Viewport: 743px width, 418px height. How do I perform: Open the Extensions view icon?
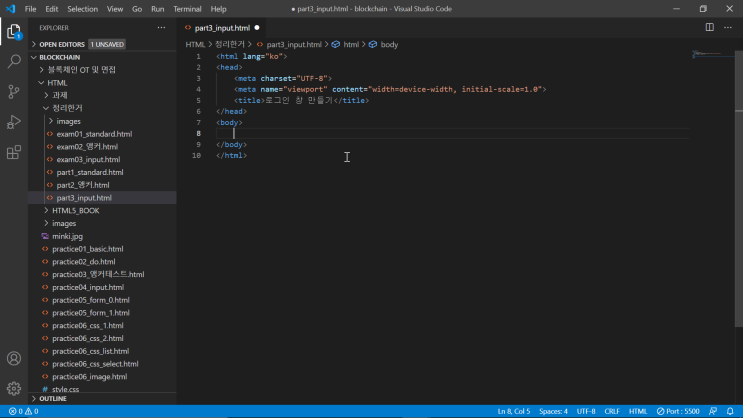pos(14,152)
